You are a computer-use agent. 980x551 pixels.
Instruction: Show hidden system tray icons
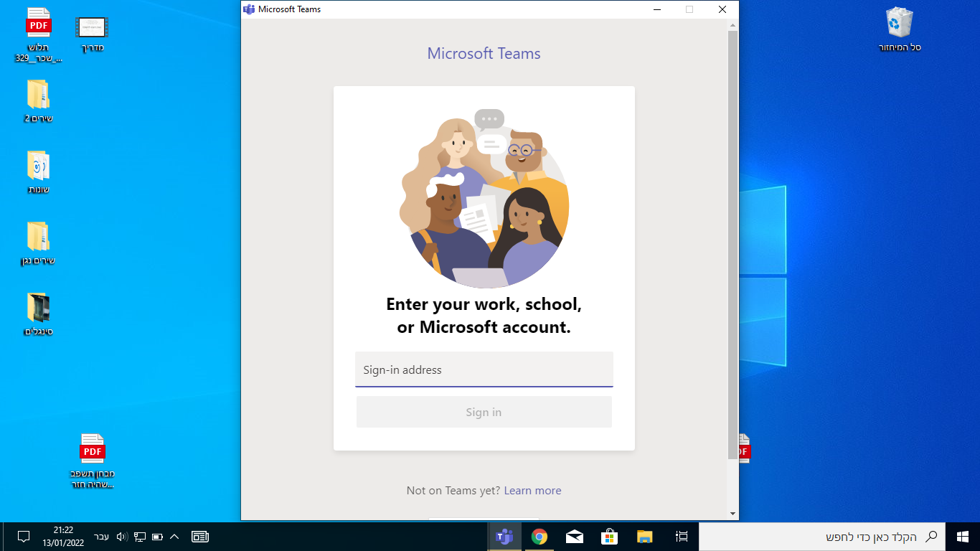tap(174, 537)
